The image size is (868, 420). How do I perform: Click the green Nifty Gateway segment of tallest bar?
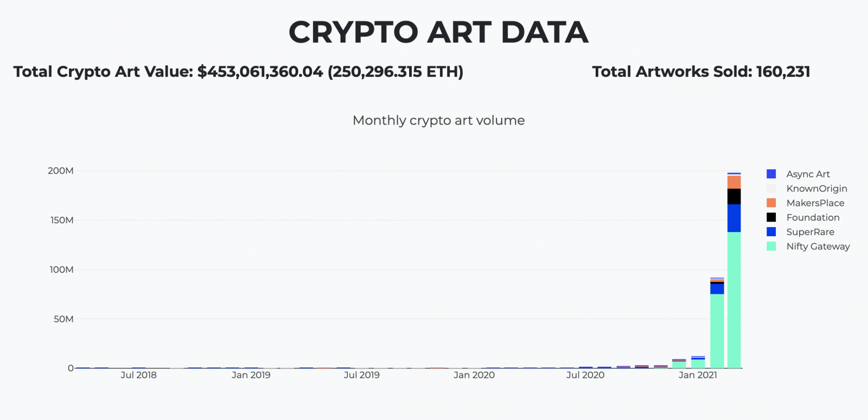point(734,300)
